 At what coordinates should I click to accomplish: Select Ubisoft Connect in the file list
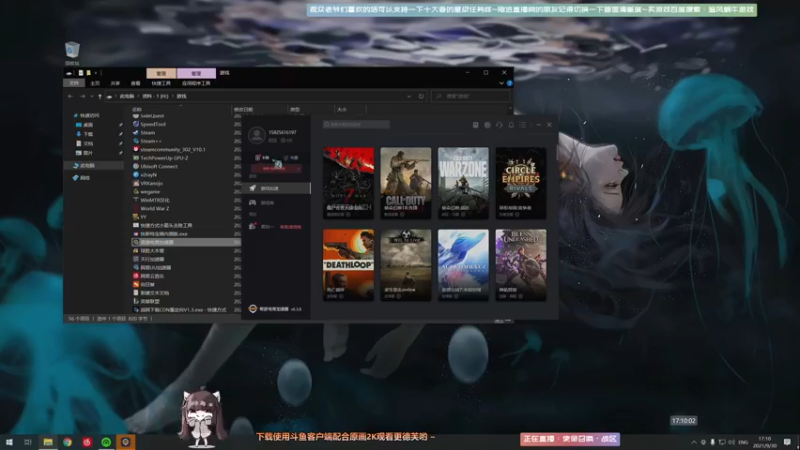point(155,166)
